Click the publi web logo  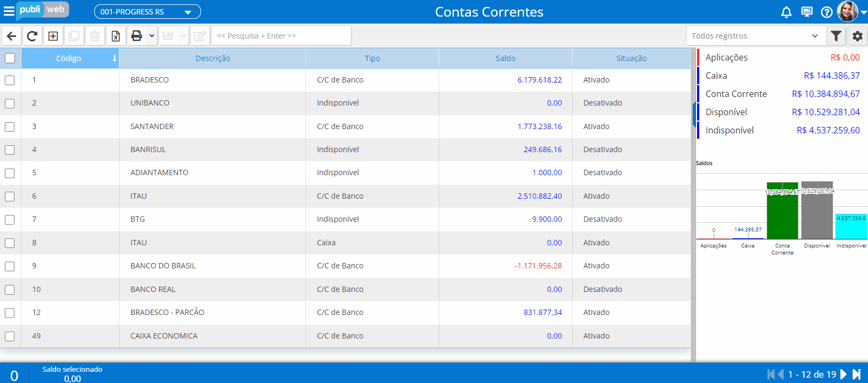(x=42, y=10)
